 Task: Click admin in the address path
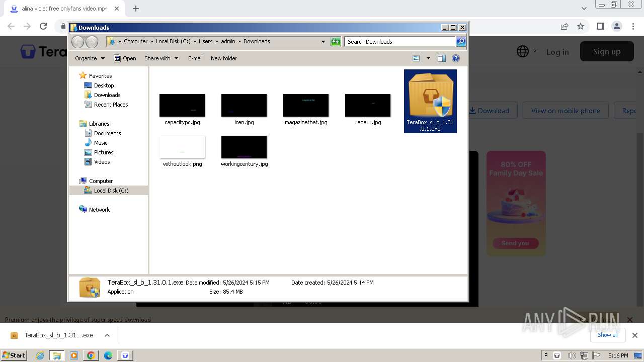point(228,41)
